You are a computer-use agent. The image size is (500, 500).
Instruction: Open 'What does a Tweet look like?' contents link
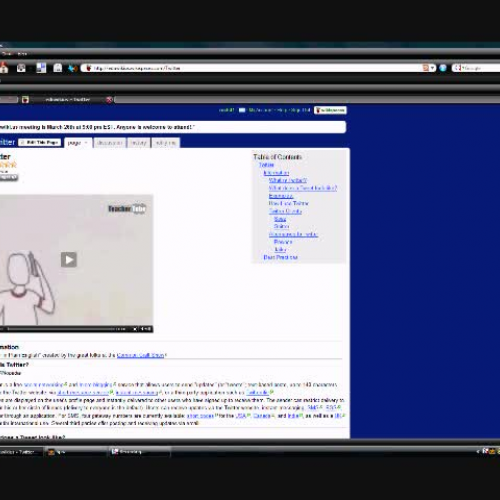pyautogui.click(x=303, y=188)
